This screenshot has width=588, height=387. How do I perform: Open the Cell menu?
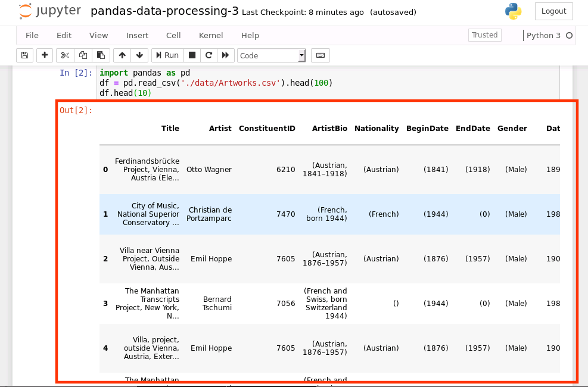click(173, 36)
